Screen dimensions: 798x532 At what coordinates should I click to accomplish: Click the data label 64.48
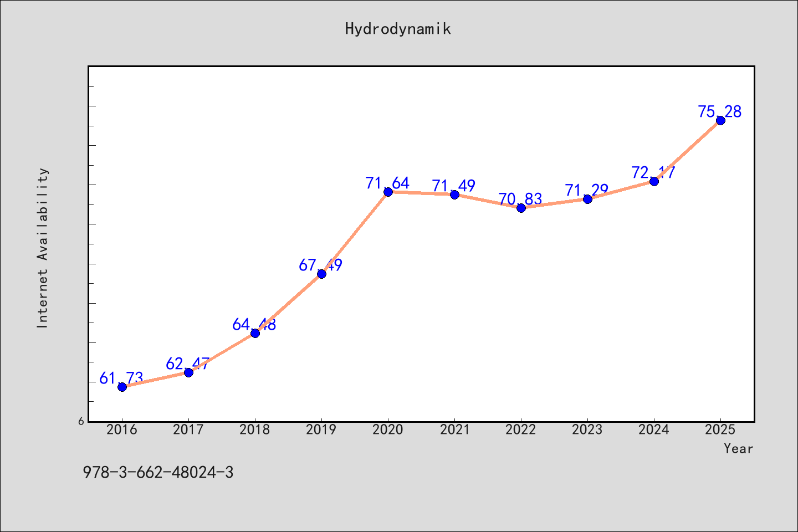254,325
